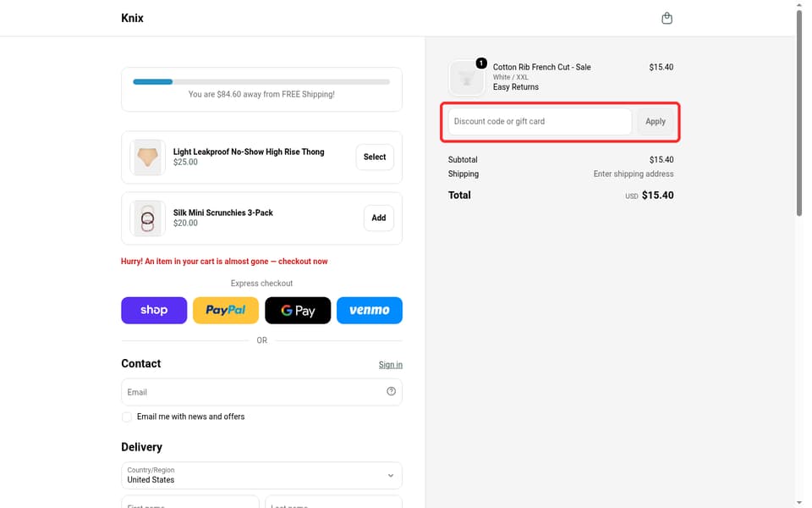Click the hurry almost gone warning message
This screenshot has height=508, width=812.
coord(224,262)
